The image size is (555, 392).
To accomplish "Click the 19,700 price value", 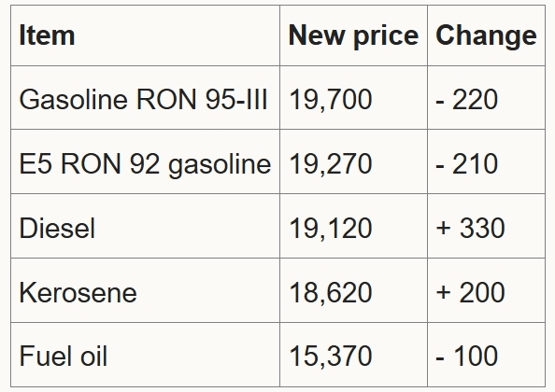I will pos(330,99).
